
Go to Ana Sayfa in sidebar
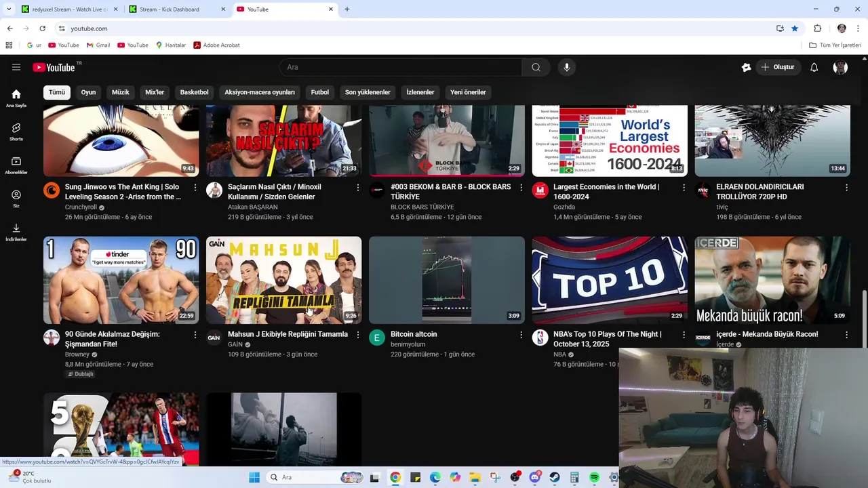pos(16,98)
